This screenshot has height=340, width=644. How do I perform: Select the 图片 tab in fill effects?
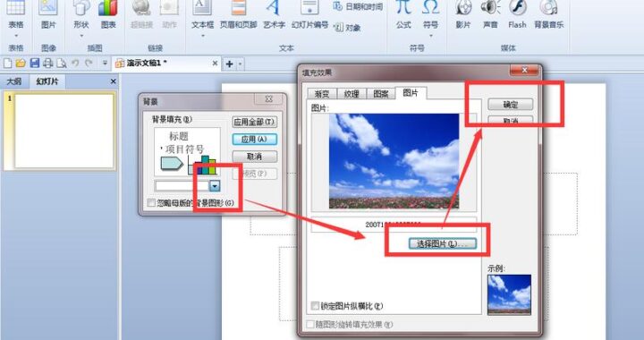click(411, 93)
